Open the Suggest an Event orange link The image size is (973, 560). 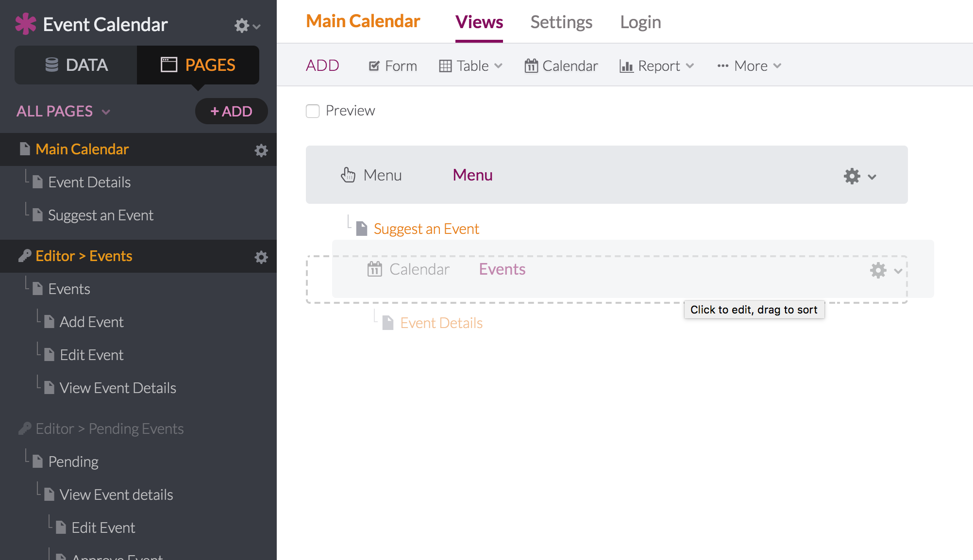(426, 229)
